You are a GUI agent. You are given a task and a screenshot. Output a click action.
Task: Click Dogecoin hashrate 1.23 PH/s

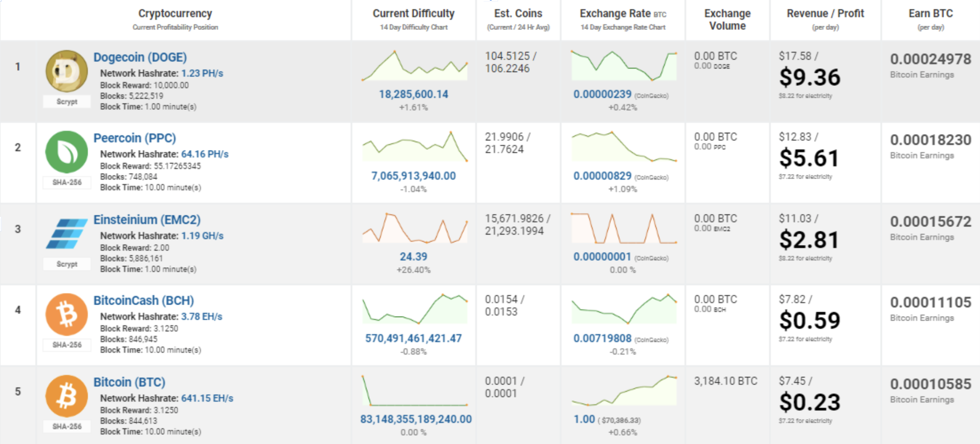click(x=202, y=73)
